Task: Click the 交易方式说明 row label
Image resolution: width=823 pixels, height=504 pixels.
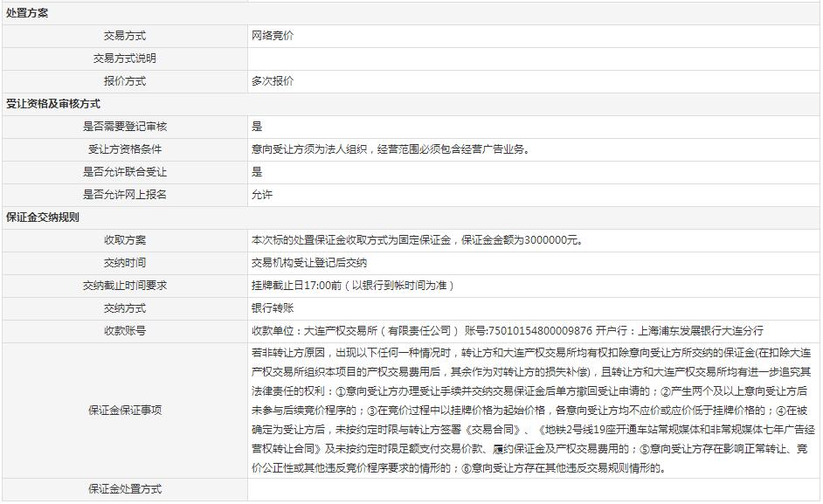Action: click(125, 59)
